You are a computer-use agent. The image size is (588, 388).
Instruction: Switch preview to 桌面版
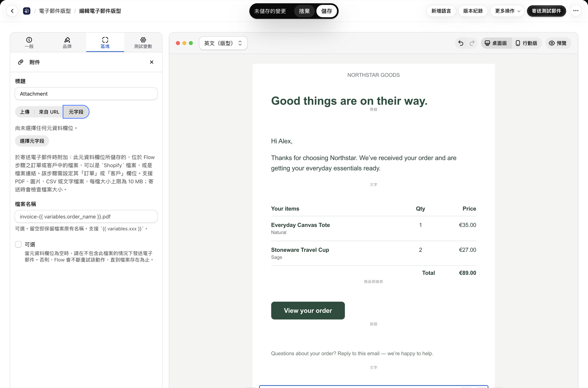[x=496, y=43]
